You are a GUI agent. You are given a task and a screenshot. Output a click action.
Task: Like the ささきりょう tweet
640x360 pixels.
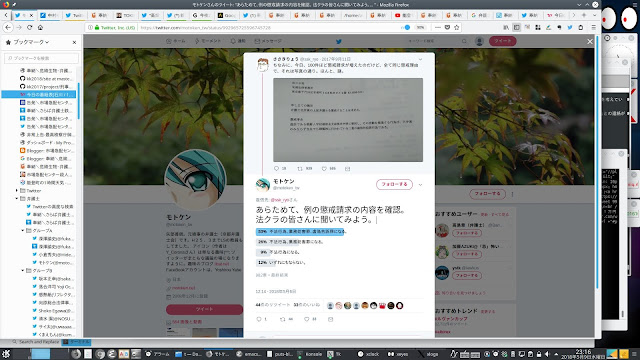[x=324, y=168]
